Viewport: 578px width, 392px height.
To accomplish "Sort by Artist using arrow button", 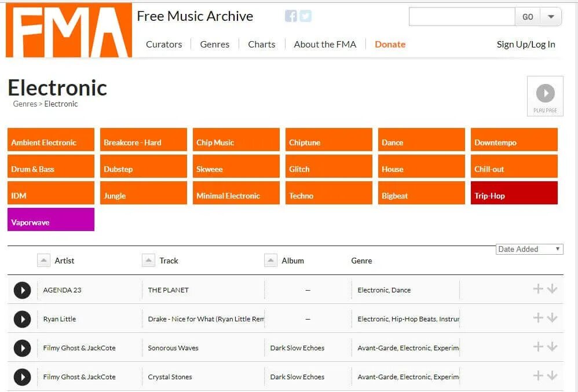I will (x=43, y=261).
